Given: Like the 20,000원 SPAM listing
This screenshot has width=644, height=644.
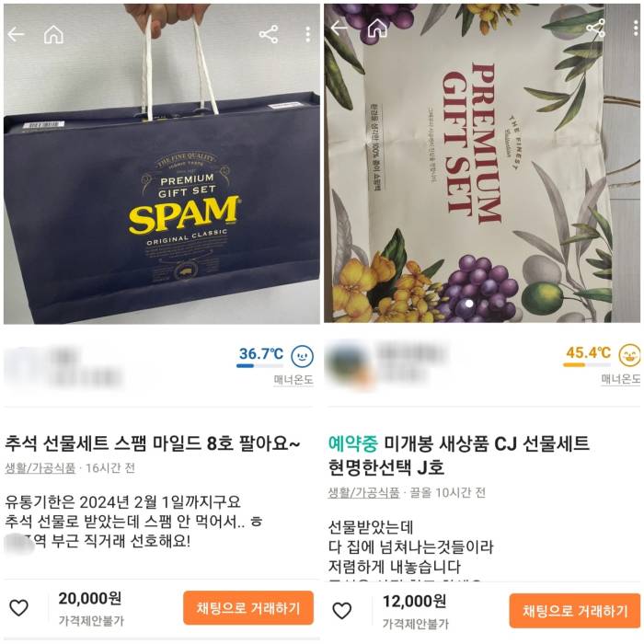Looking at the screenshot, I should coord(19,608).
